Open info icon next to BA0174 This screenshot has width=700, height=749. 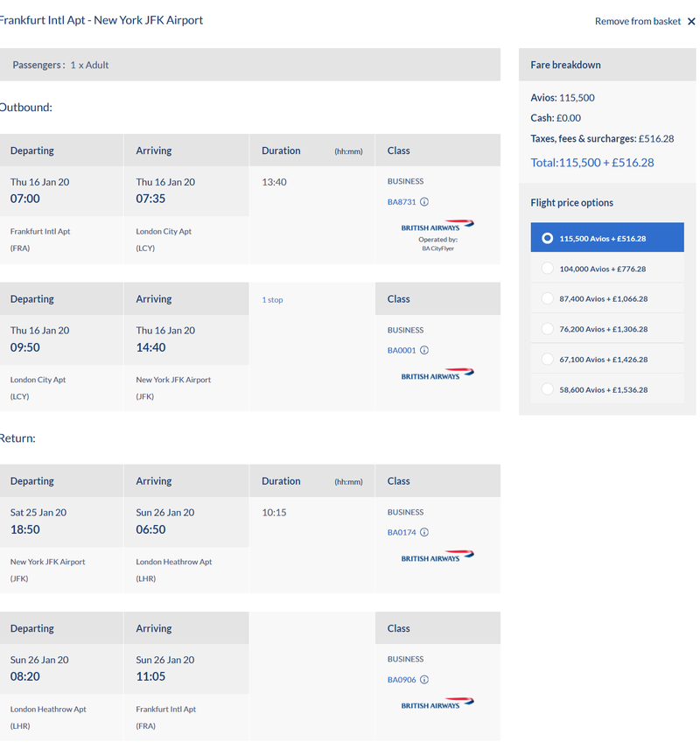[x=424, y=533]
